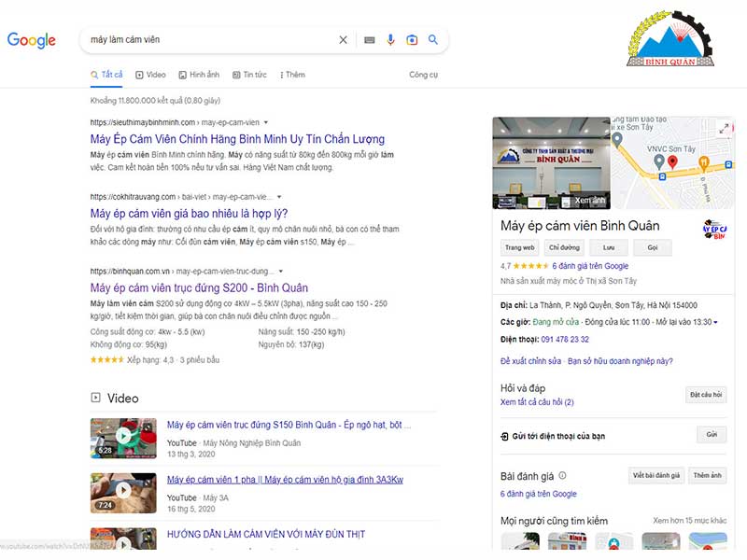Switch to the Hình ảnh tab
The height and width of the screenshot is (560, 747).
(x=199, y=75)
